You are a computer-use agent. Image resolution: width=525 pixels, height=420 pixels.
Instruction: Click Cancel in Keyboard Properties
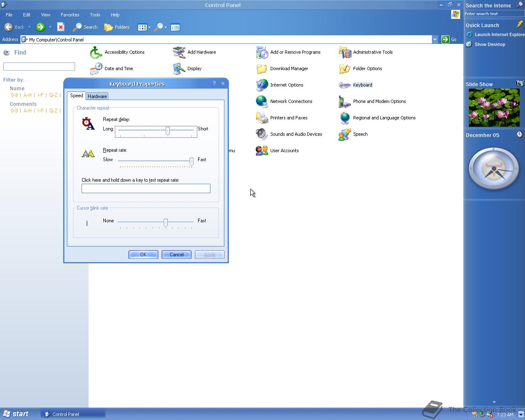click(176, 255)
